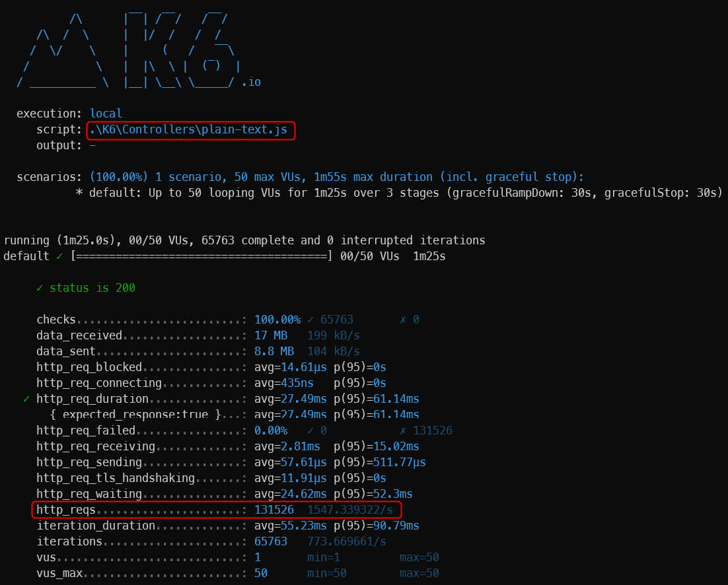Click the http_reqs rate 1547.339322/s
Image resolution: width=728 pixels, height=585 pixels.
pos(349,510)
